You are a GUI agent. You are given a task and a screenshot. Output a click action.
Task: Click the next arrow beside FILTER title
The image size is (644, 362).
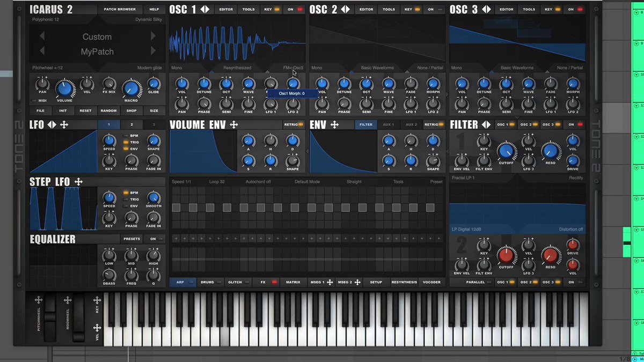pos(489,124)
